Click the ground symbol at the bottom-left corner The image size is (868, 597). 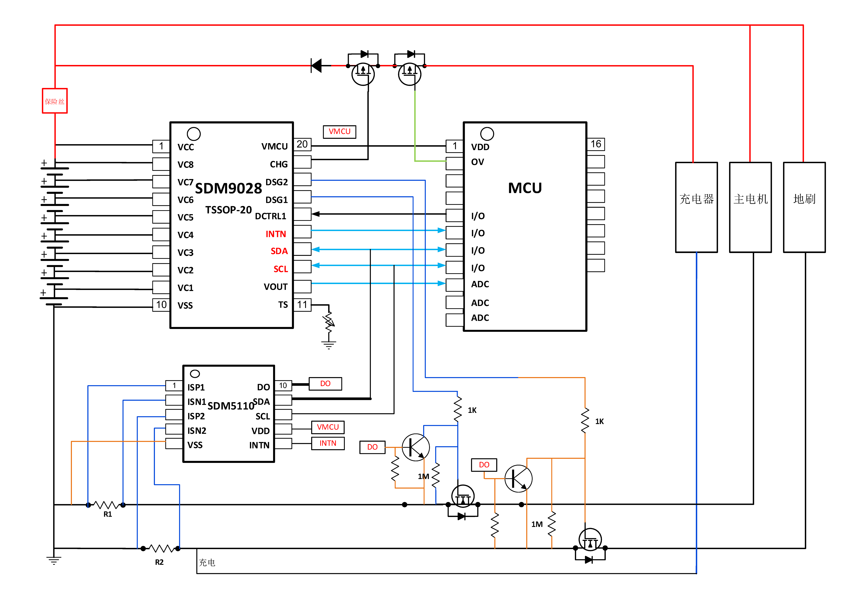pos(54,560)
